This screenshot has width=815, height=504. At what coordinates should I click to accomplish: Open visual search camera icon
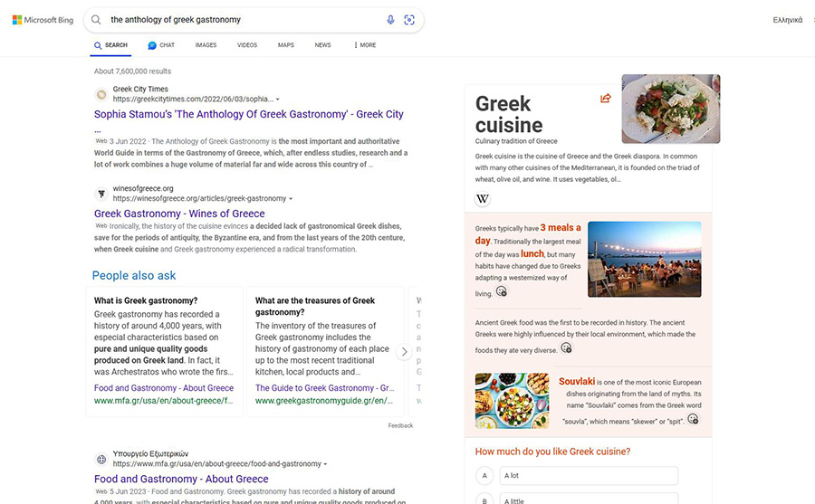pyautogui.click(x=409, y=20)
